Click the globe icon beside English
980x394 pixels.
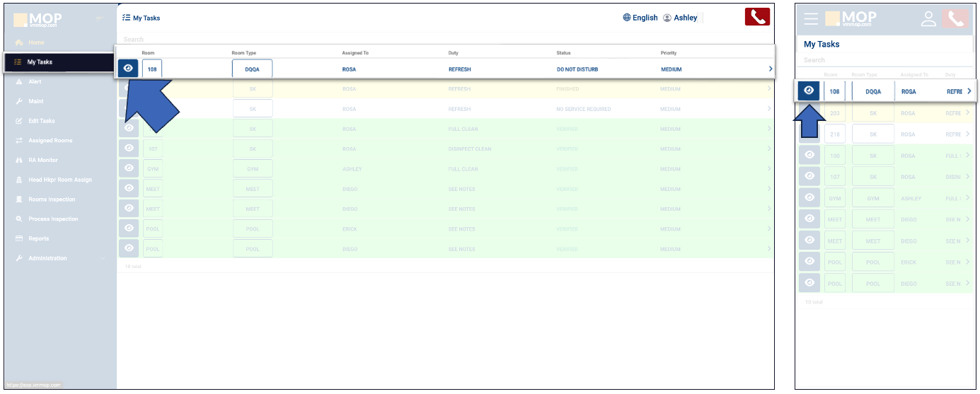(x=626, y=18)
